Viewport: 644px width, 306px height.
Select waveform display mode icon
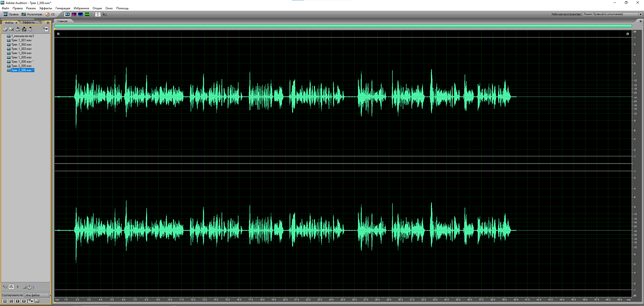point(67,14)
